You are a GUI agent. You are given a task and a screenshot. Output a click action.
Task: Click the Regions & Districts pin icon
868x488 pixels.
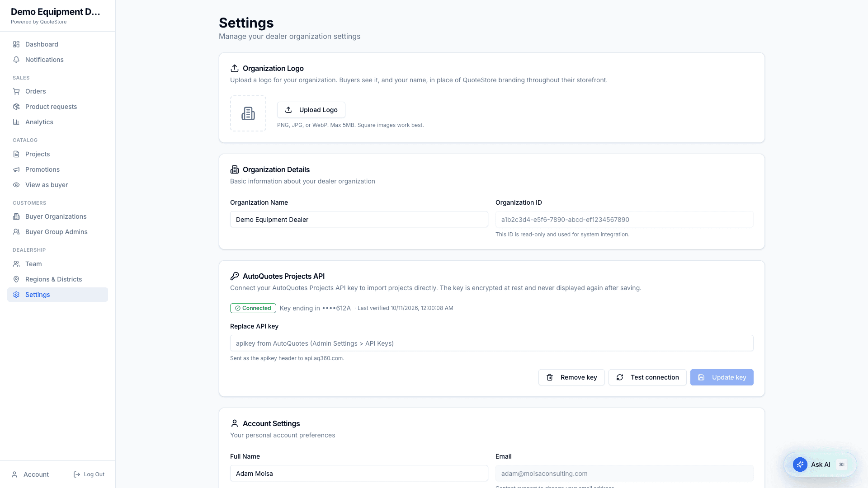point(16,279)
